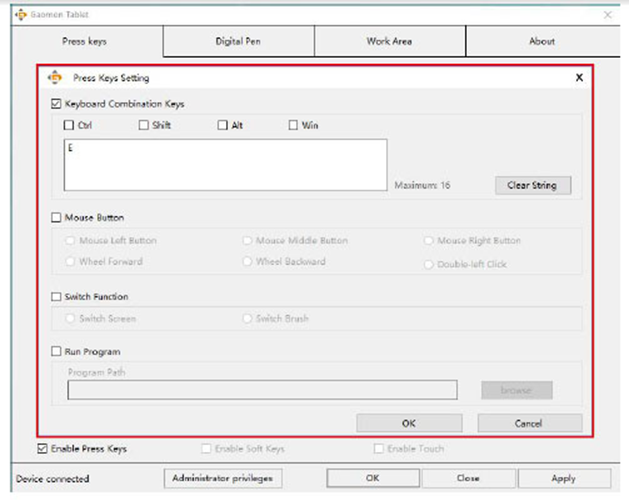The image size is (629, 501).
Task: Enable the Ctrl modifier checkbox
Action: (69, 125)
